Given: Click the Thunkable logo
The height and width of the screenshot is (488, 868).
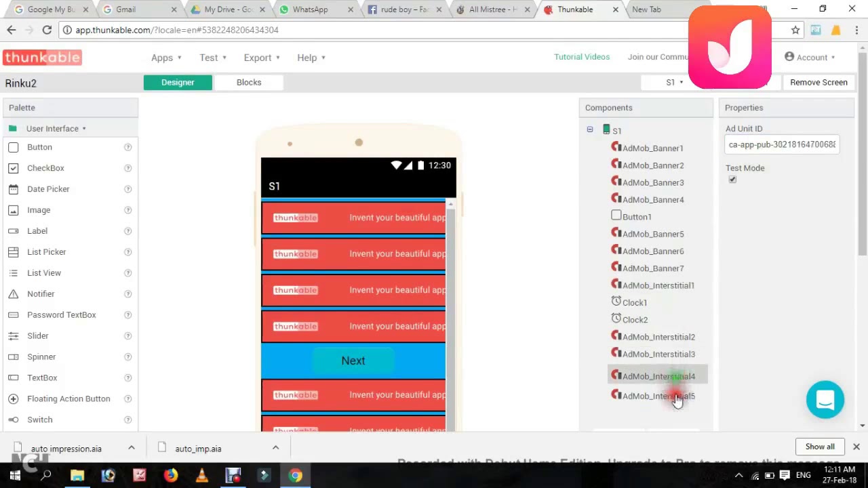Looking at the screenshot, I should click(42, 58).
